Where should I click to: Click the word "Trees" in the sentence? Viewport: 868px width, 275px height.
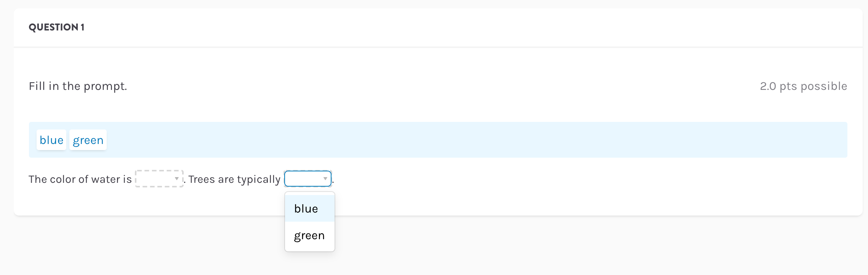tap(202, 179)
